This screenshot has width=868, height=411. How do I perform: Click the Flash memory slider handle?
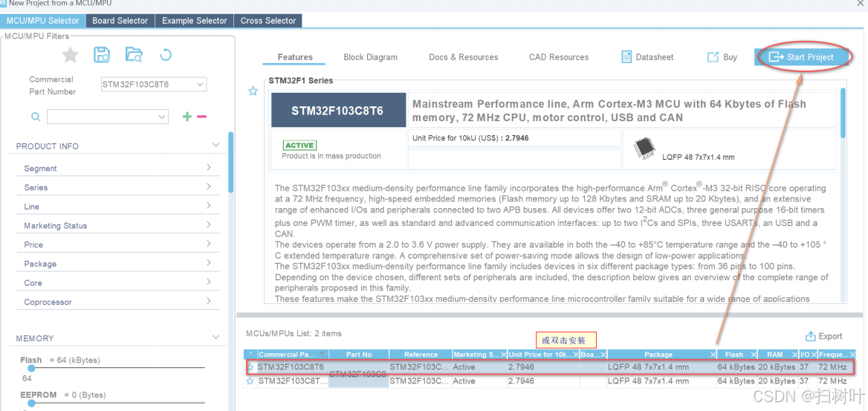point(31,368)
